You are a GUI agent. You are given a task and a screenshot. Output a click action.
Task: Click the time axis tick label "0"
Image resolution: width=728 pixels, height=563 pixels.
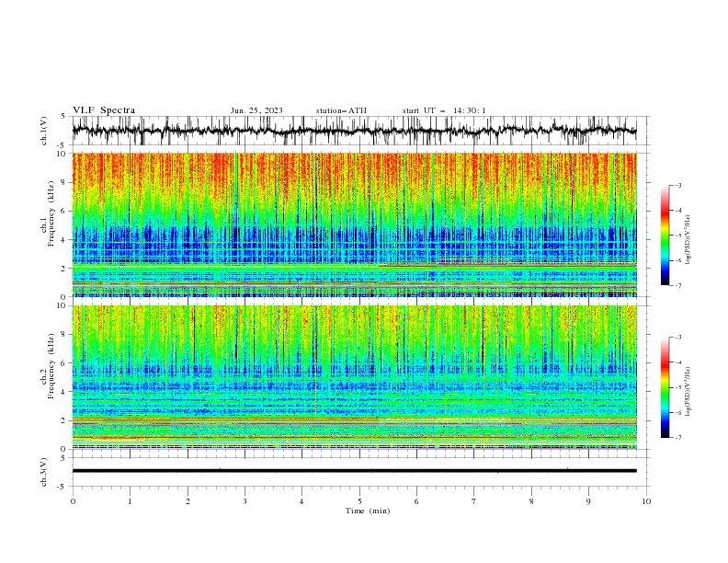[73, 501]
